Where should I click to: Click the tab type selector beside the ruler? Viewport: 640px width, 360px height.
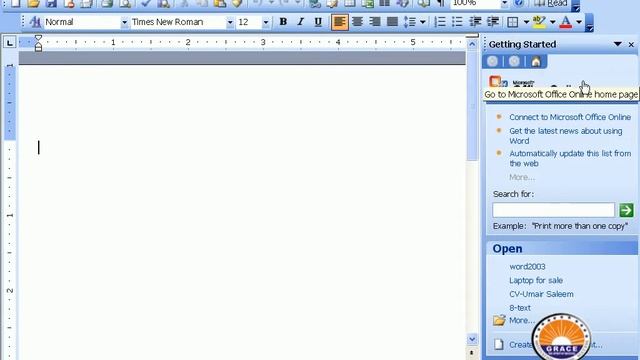pos(10,42)
